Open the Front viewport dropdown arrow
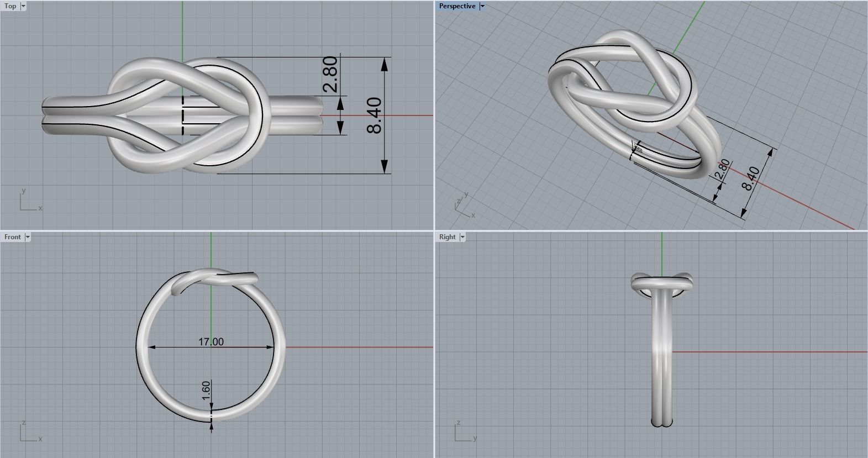The image size is (868, 458). tap(27, 237)
